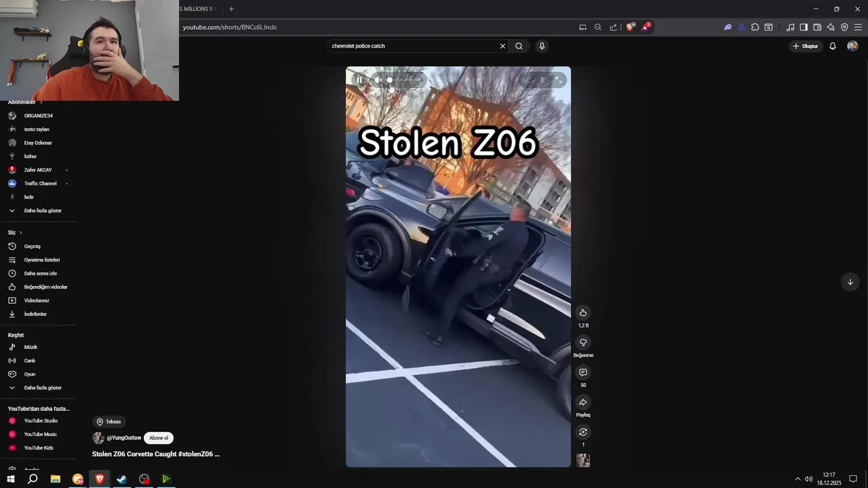868x488 pixels.
Task: Open comments with 50 replies
Action: pos(583,372)
